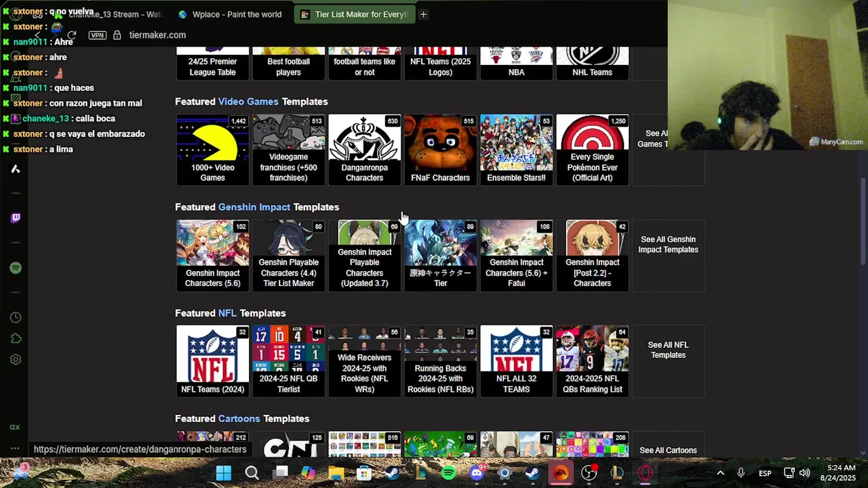Image resolution: width=868 pixels, height=488 pixels.
Task: Open the Ensemble Stars!! template
Action: click(x=516, y=150)
